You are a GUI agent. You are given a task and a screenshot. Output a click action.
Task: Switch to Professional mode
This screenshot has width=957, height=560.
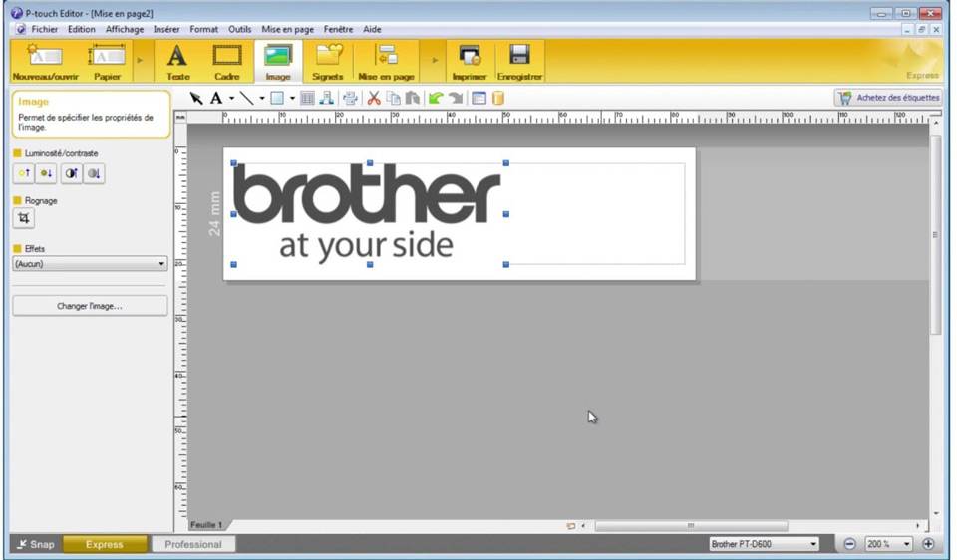click(192, 544)
